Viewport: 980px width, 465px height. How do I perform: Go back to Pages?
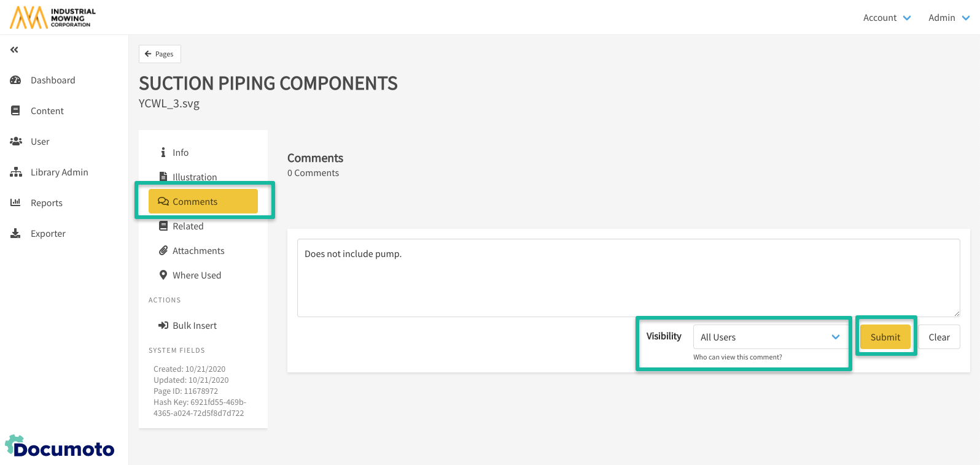coord(160,54)
